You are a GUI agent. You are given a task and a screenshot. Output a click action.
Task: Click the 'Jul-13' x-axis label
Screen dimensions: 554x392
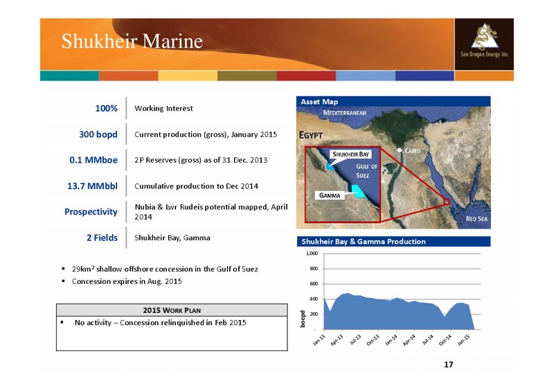point(355,339)
